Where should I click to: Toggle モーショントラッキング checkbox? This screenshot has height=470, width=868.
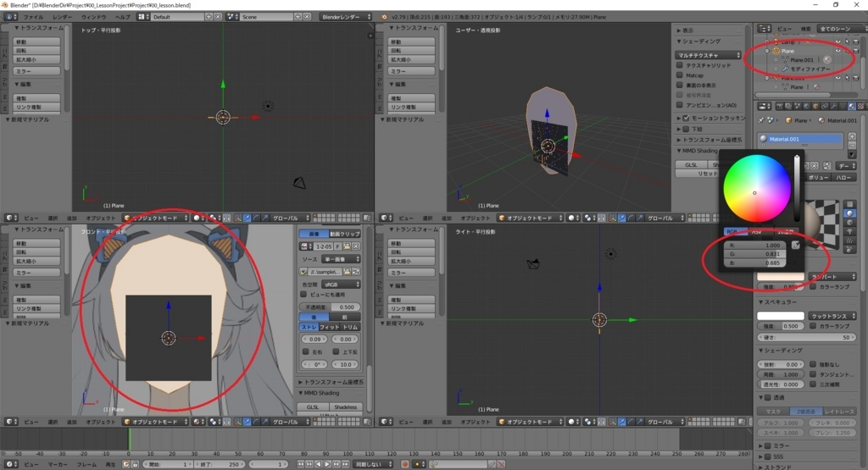point(687,118)
